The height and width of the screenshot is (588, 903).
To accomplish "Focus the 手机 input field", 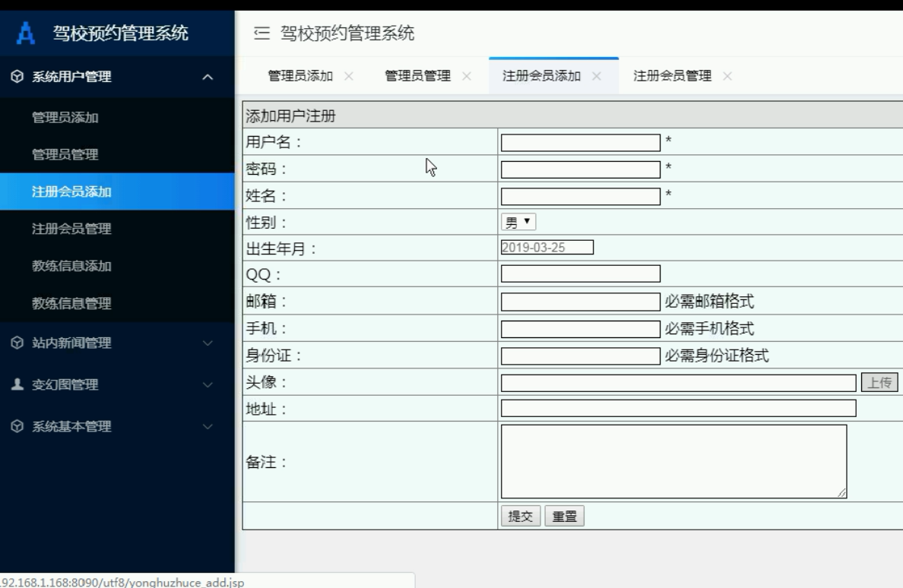I will 581,329.
